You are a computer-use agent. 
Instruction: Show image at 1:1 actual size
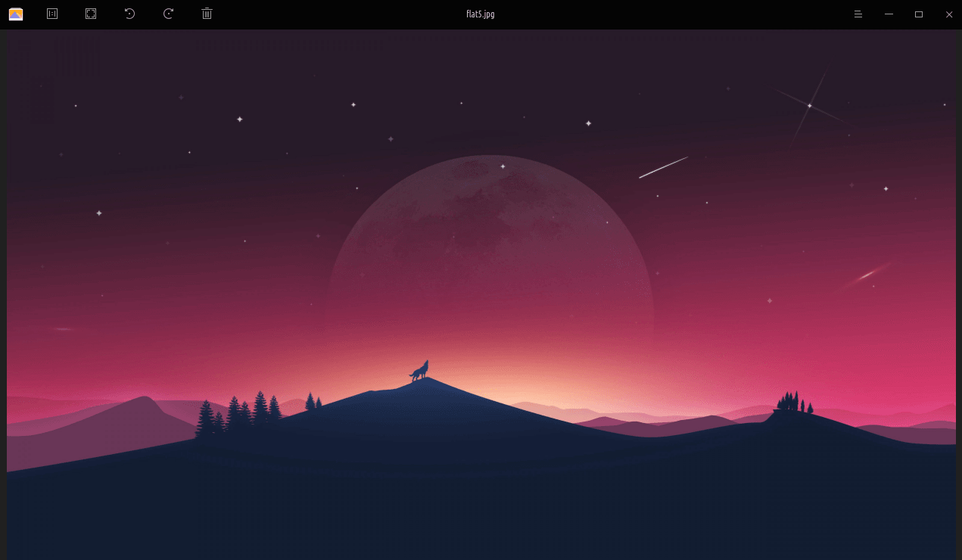pyautogui.click(x=52, y=14)
